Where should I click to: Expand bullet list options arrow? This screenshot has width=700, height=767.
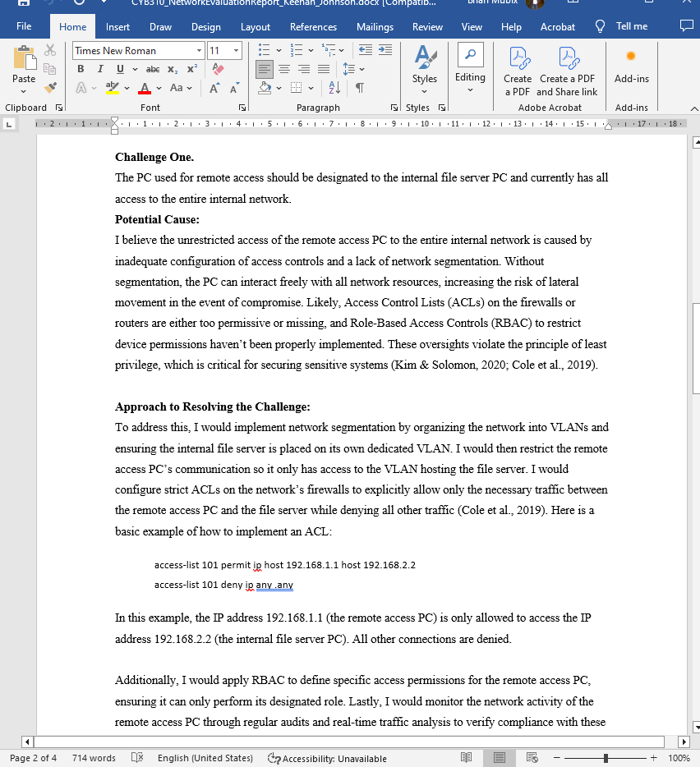[279, 50]
